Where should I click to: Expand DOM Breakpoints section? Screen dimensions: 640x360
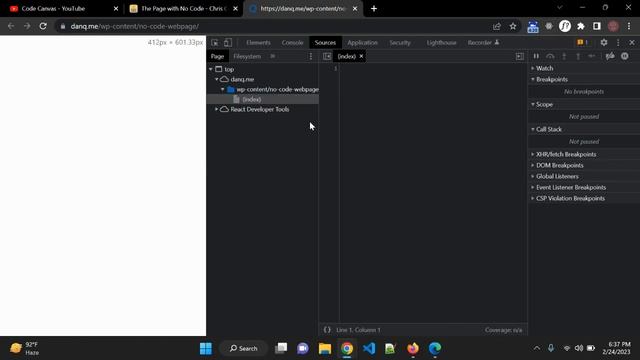pos(559,165)
